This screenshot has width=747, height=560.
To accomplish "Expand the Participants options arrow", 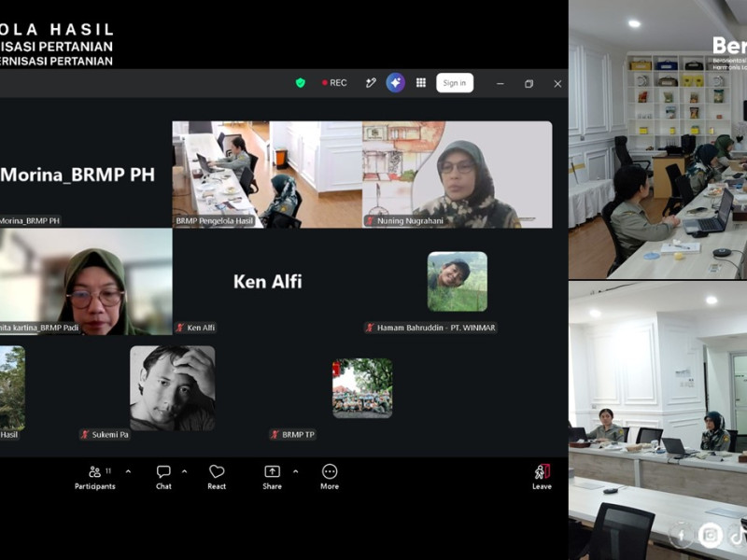I will pyautogui.click(x=128, y=471).
